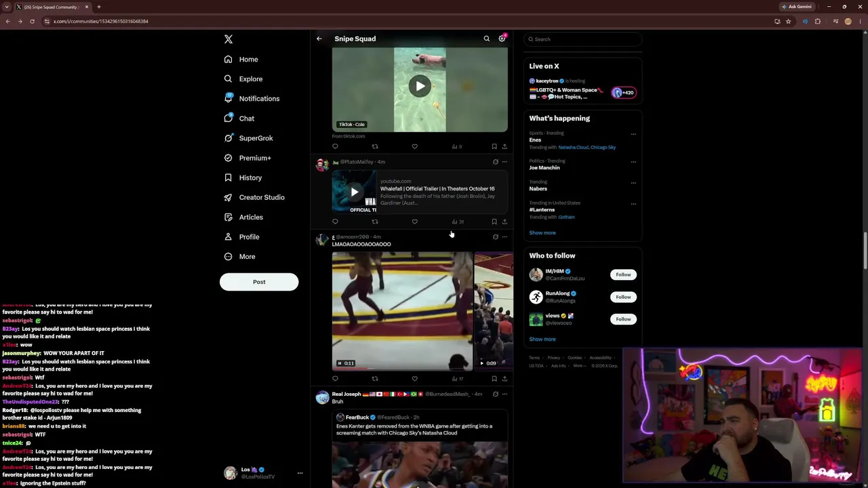This screenshot has height=488, width=868.
Task: Open more options for Joe Manchin trend
Action: 633,162
